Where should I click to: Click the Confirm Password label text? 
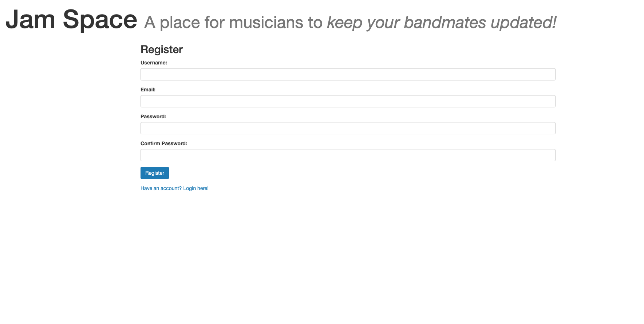click(x=163, y=143)
